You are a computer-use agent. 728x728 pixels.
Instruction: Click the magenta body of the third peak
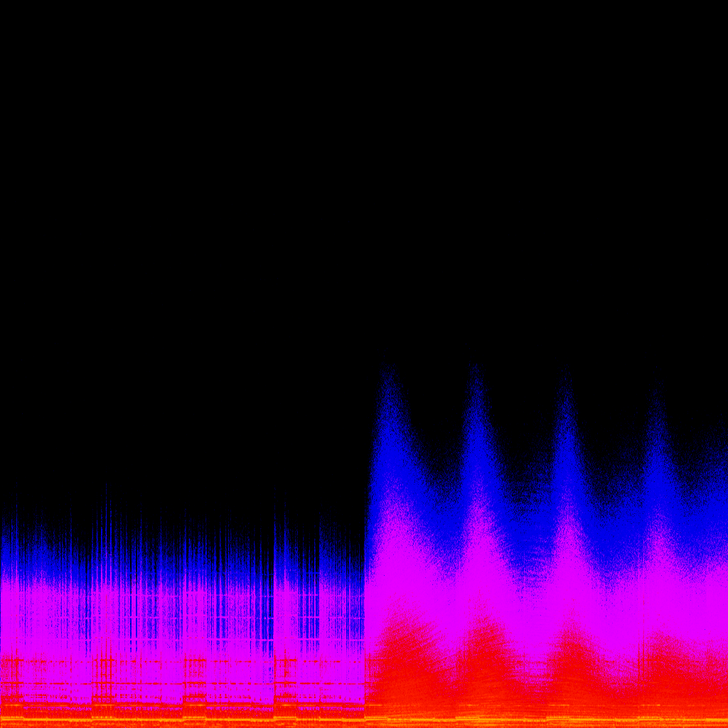pos(569,562)
